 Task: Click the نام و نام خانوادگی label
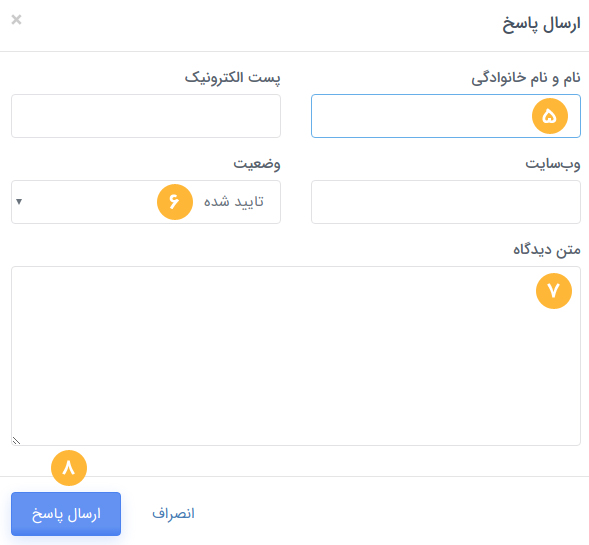pyautogui.click(x=526, y=78)
